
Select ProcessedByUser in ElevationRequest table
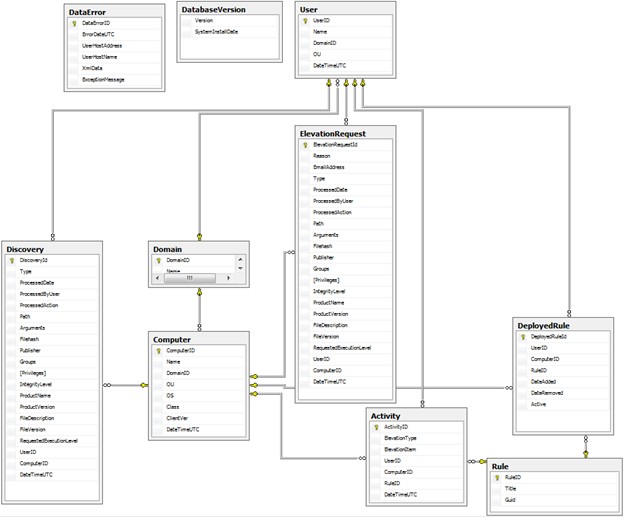point(346,201)
